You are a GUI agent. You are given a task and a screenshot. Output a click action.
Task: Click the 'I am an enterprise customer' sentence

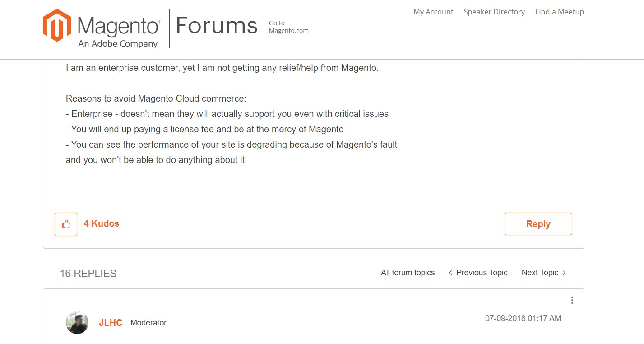(222, 68)
